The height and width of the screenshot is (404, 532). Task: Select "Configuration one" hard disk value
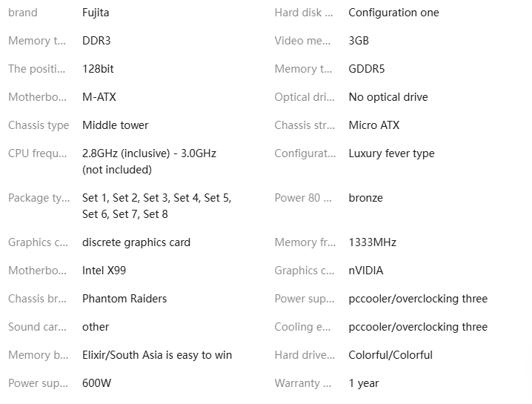tap(393, 13)
